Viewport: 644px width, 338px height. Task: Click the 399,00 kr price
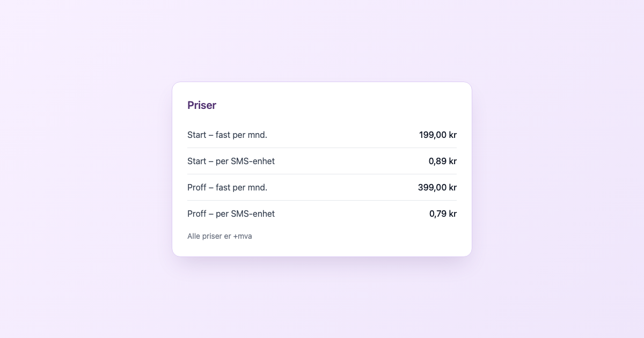437,187
